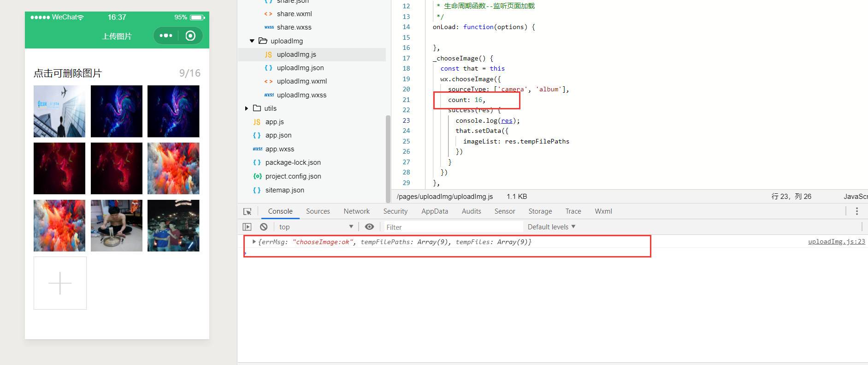Image resolution: width=868 pixels, height=365 pixels.
Task: Open package-lock.json file
Action: [293, 162]
